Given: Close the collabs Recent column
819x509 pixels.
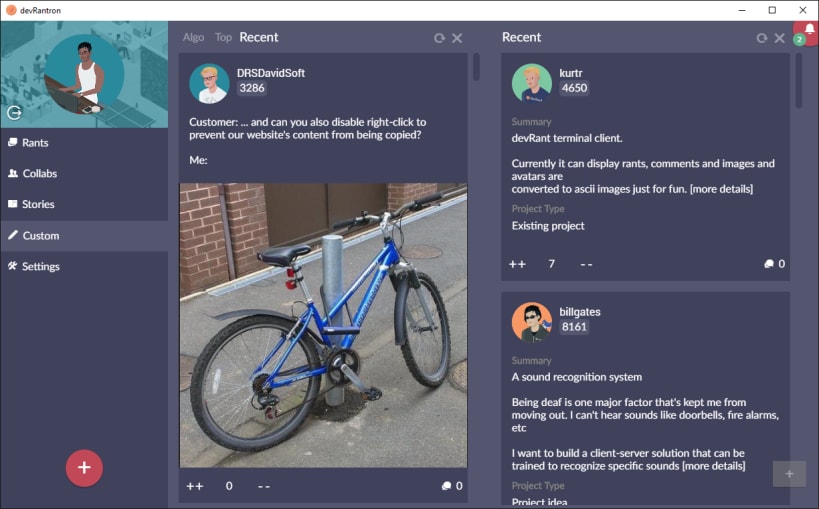Looking at the screenshot, I should [x=779, y=38].
